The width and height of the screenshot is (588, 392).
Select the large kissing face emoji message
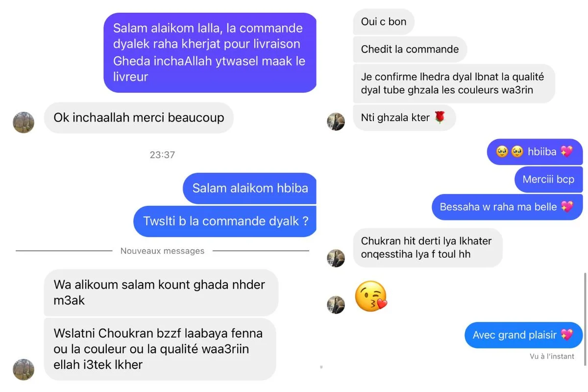(370, 296)
